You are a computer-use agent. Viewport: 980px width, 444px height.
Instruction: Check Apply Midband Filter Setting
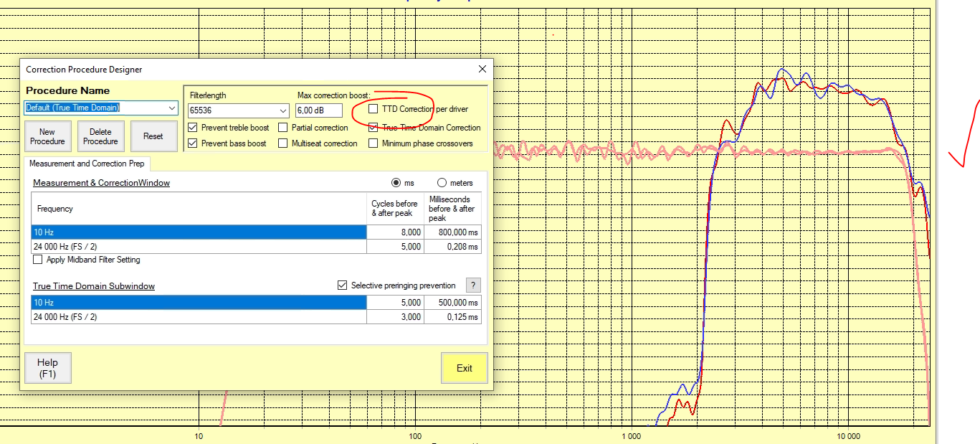[x=39, y=260]
